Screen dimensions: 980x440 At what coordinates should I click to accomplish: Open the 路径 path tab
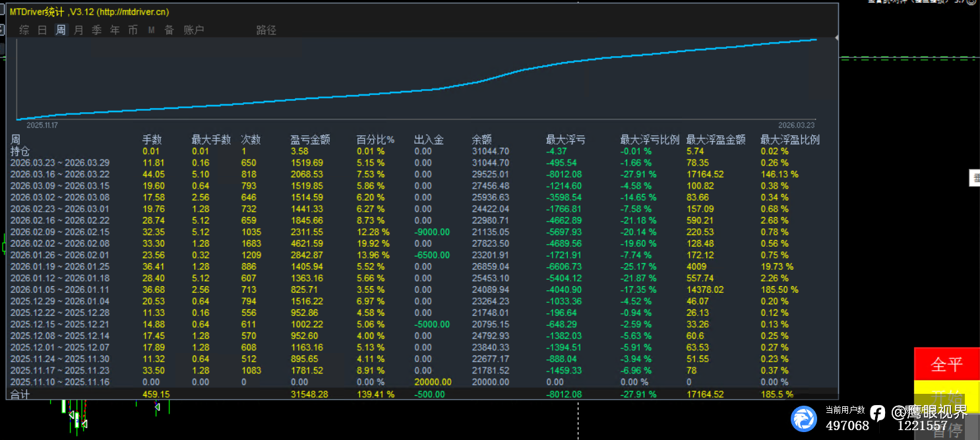pyautogui.click(x=266, y=30)
